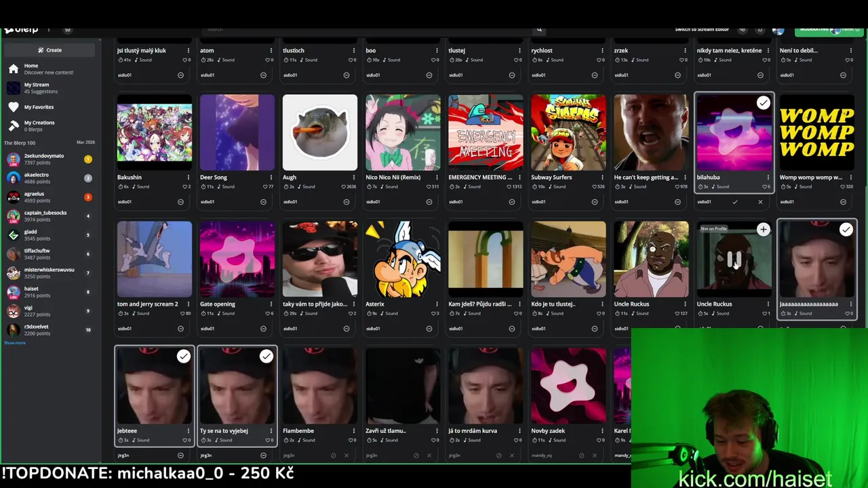Uncheck the selected bilahuba card checkmark
This screenshot has height=488, width=868.
pos(763,103)
